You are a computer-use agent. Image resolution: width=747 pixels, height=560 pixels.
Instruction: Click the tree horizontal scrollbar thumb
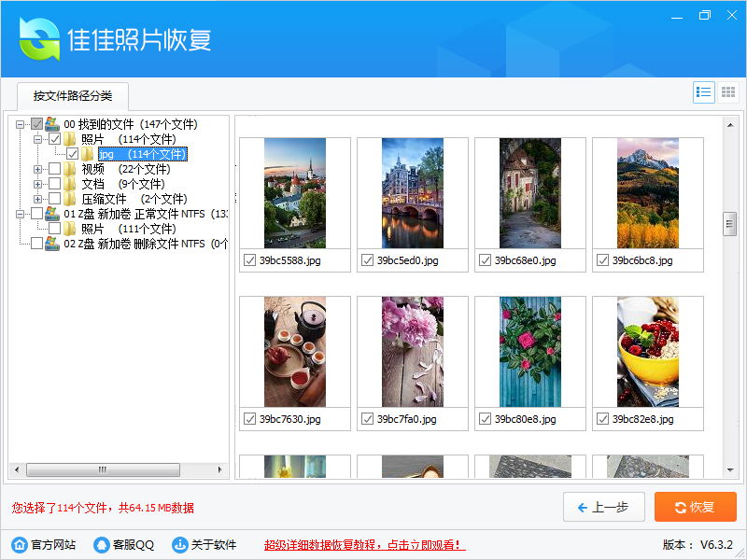click(x=103, y=470)
